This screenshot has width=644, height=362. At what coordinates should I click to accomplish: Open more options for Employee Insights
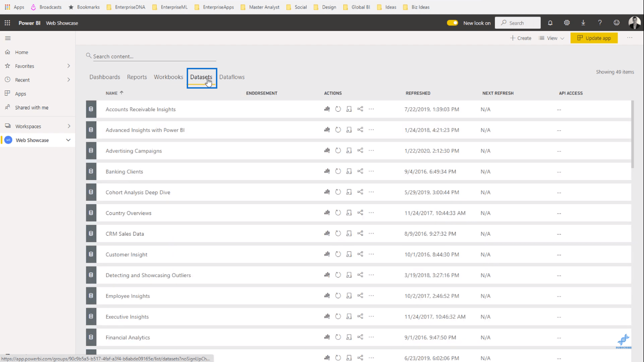(x=371, y=296)
